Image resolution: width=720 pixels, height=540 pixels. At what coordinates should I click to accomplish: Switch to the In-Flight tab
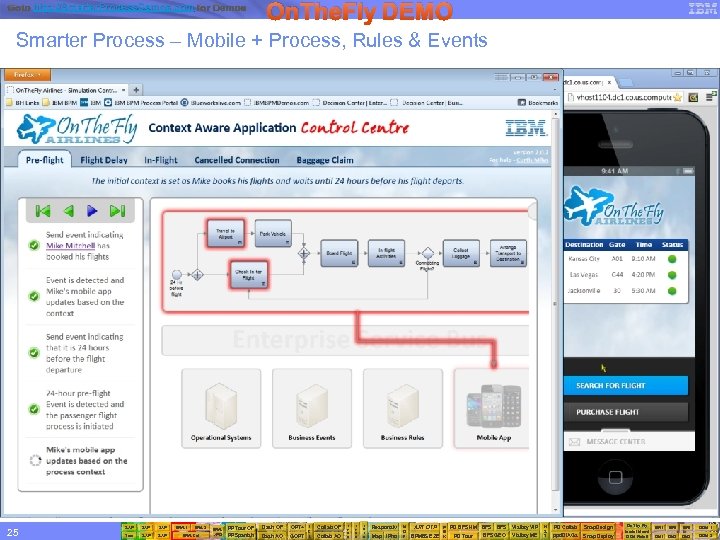161,160
